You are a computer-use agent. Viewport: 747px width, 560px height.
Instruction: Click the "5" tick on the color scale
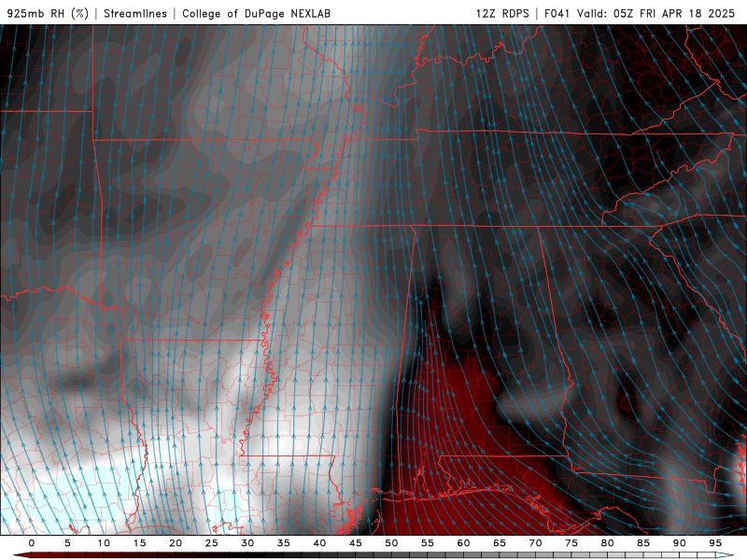click(67, 543)
